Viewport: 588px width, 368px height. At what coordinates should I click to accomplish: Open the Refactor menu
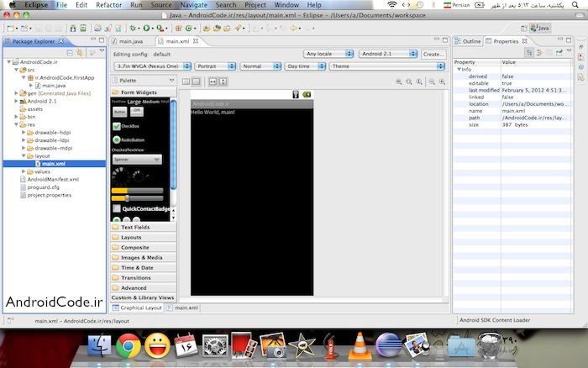109,5
